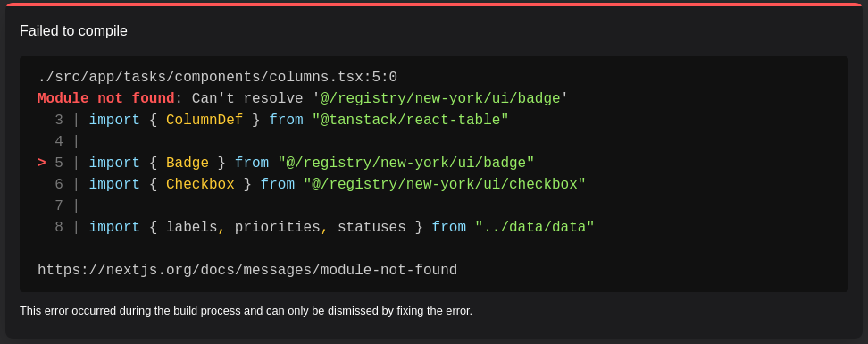Click the 'from' keyword on line 6

(x=278, y=184)
